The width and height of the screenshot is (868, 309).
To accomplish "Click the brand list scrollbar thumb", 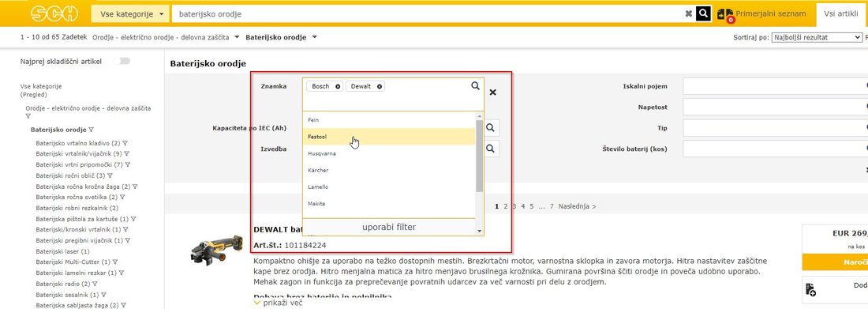I will pyautogui.click(x=480, y=156).
